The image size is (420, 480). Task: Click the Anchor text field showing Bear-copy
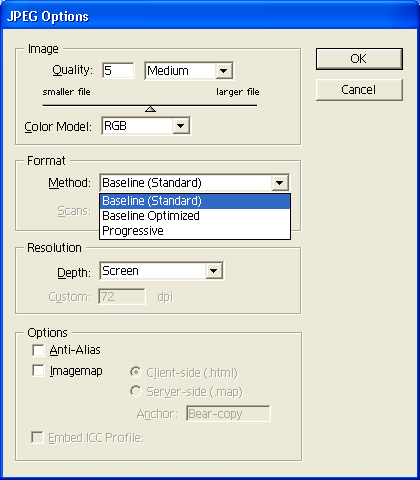point(228,414)
